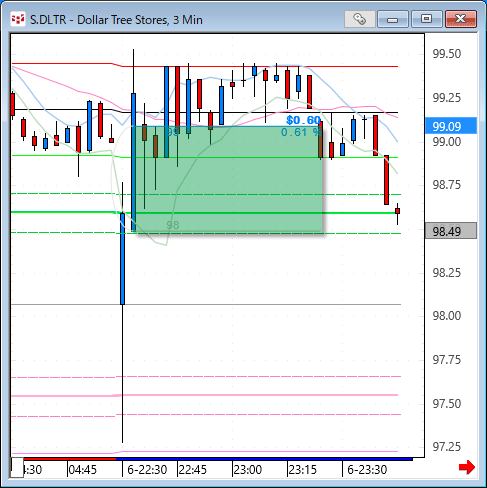The width and height of the screenshot is (487, 488).
Task: Click the 98.75 price axis label
Action: [x=447, y=184]
